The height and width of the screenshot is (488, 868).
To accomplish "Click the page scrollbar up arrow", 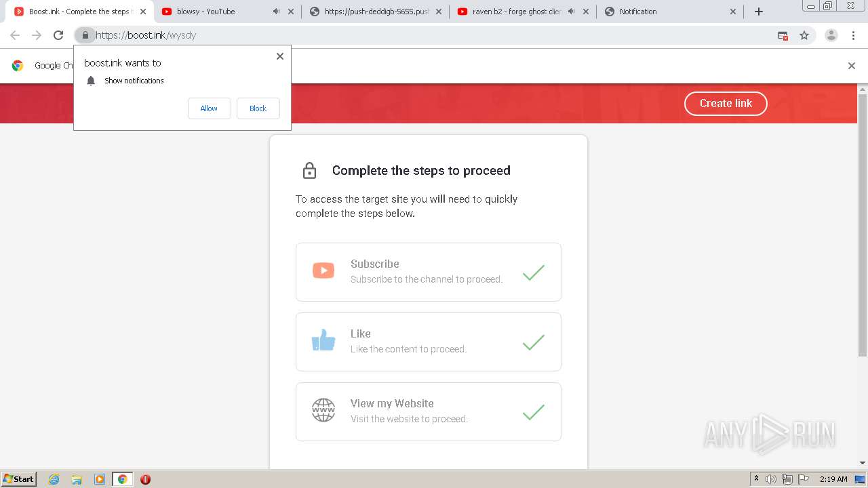I will [863, 89].
